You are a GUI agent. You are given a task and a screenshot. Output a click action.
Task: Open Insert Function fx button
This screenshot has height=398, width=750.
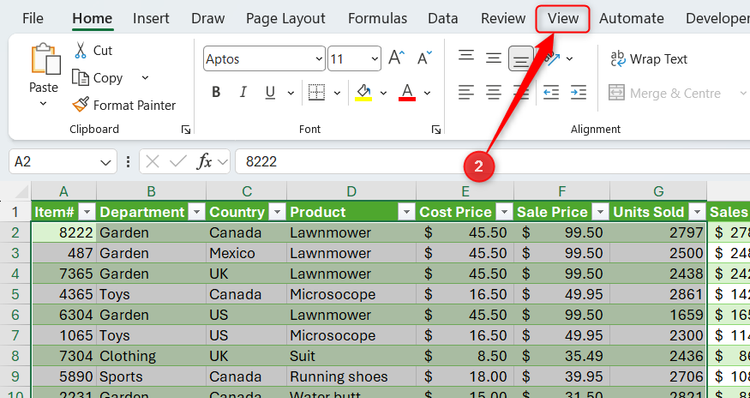point(205,162)
